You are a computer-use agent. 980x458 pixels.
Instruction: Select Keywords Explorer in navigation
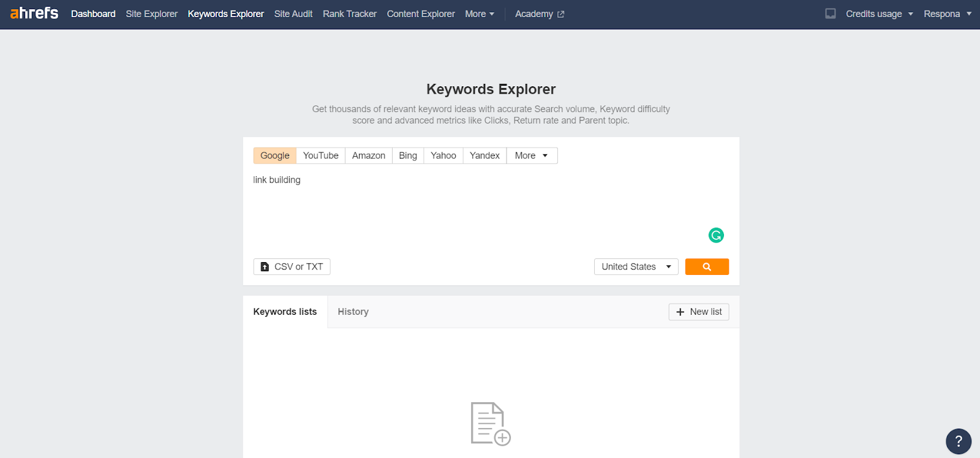click(x=226, y=13)
